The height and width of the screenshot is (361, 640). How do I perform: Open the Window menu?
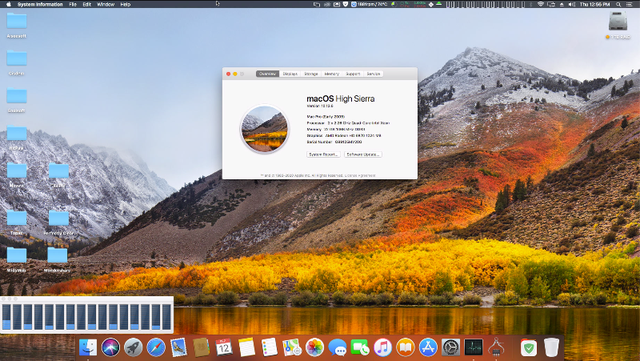[x=105, y=4]
